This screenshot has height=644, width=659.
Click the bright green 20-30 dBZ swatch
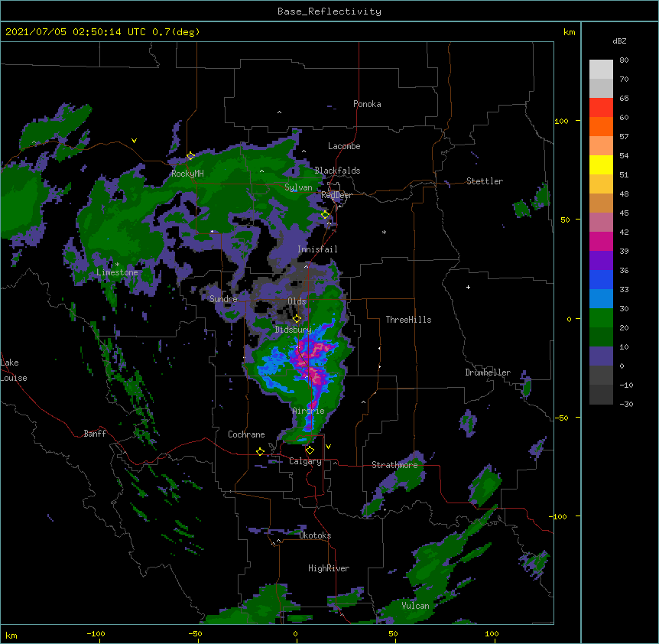point(601,318)
